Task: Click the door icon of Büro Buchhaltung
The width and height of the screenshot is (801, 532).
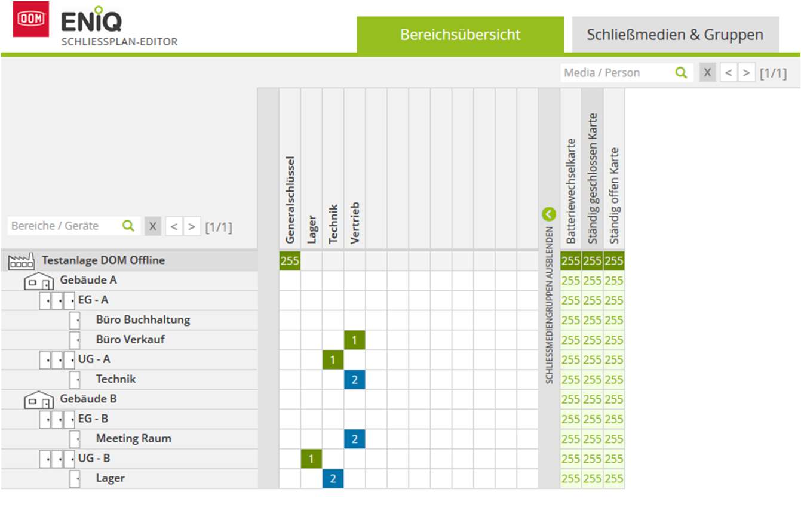Action: [x=75, y=320]
